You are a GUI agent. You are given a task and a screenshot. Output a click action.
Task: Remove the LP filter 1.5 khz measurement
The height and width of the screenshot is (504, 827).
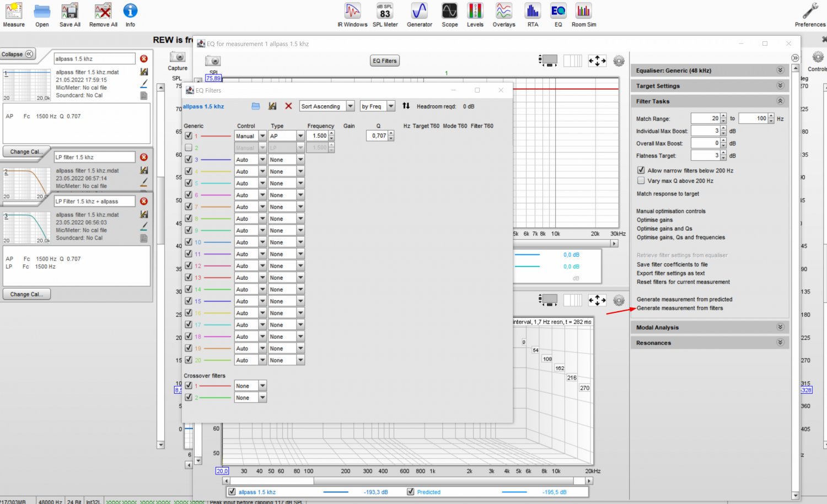point(144,157)
